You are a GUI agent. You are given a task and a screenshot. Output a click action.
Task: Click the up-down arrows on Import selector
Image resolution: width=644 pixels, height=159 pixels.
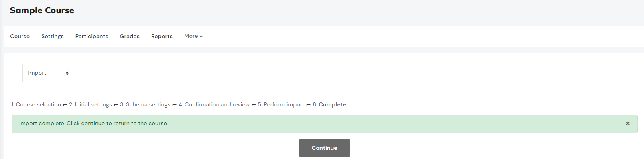coord(67,73)
